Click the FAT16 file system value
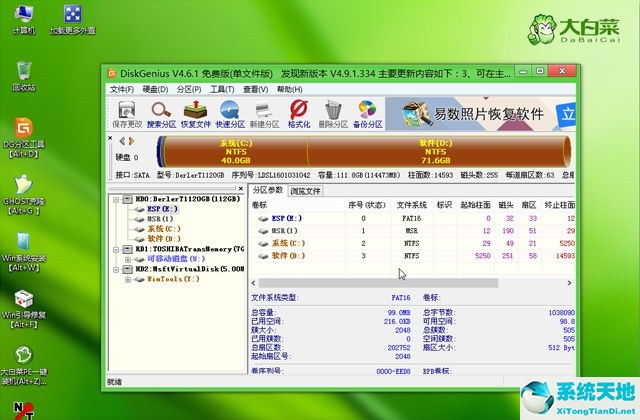 401,298
